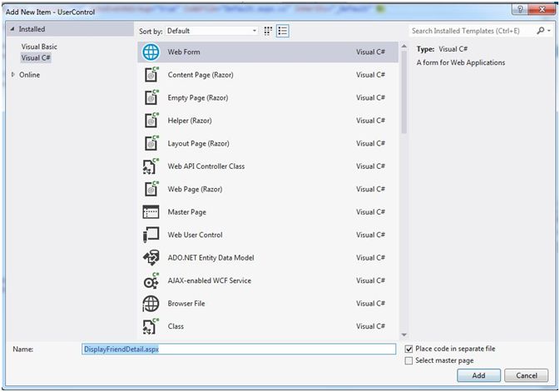Click the Class template icon
The height and width of the screenshot is (392, 560).
(151, 326)
